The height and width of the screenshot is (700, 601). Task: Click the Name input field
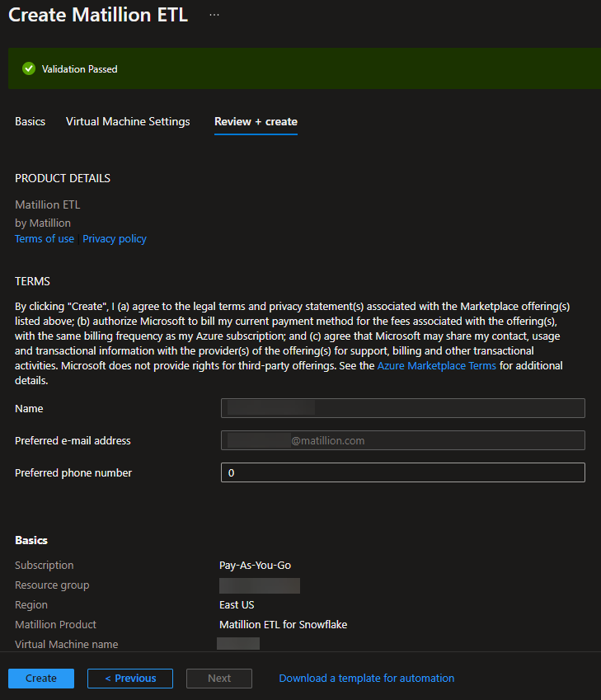[x=403, y=408]
